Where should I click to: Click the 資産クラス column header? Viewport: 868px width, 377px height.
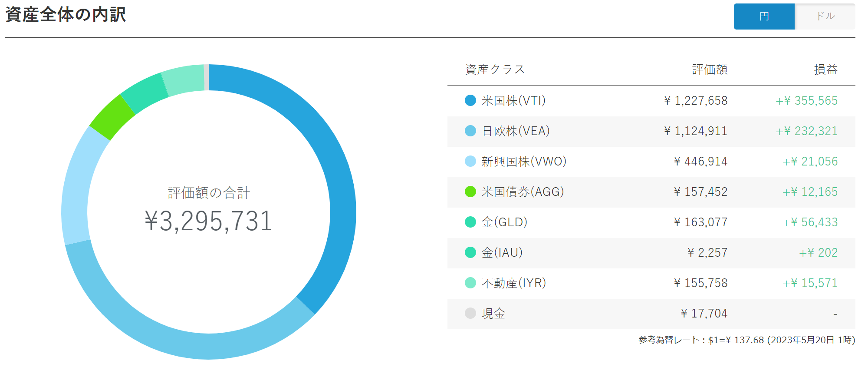[x=495, y=69]
